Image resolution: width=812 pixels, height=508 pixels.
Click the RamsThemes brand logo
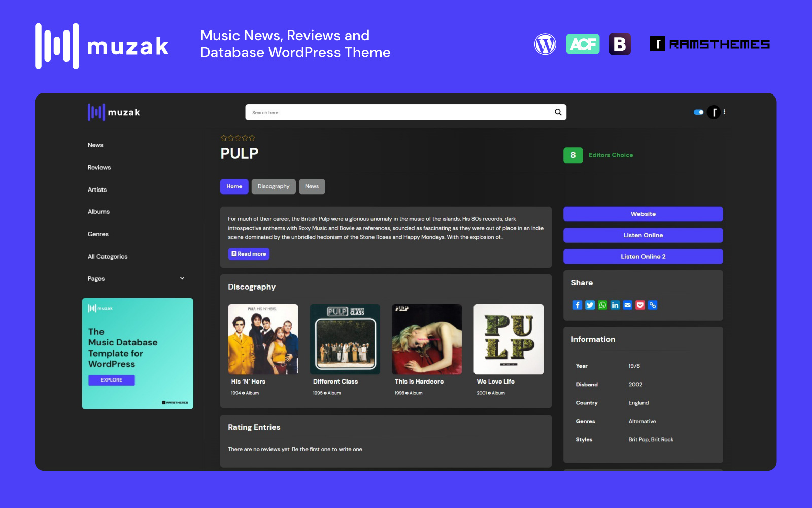click(709, 44)
